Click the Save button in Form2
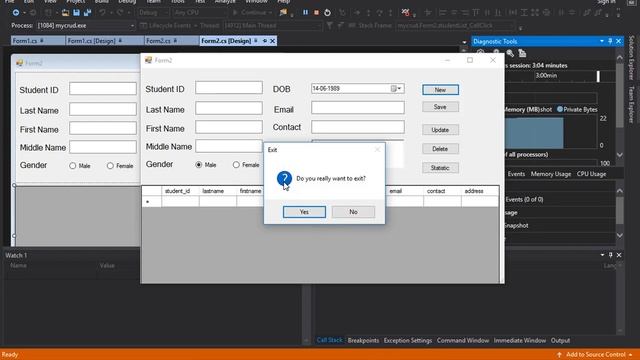The width and height of the screenshot is (640, 360). (440, 107)
